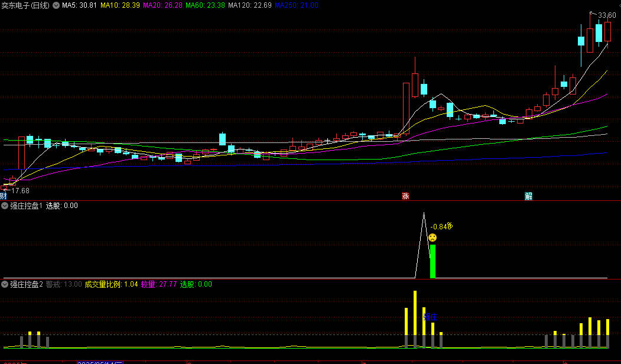Click the blue 强庄 signal label

431,317
